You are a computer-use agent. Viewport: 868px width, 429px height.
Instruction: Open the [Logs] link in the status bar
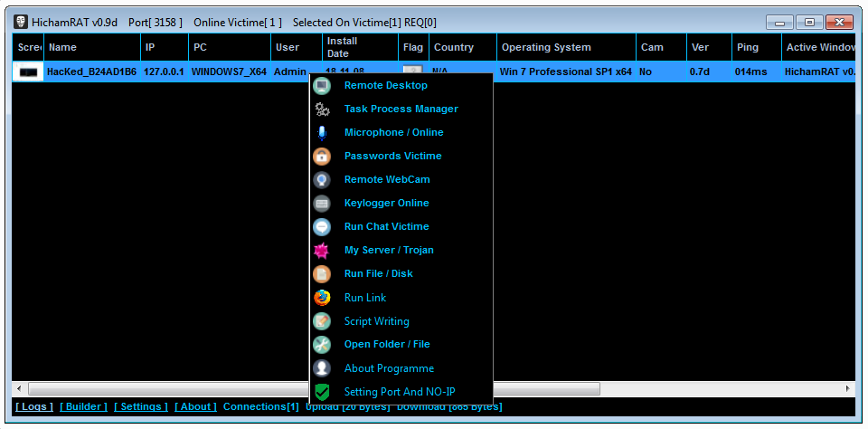tap(34, 406)
